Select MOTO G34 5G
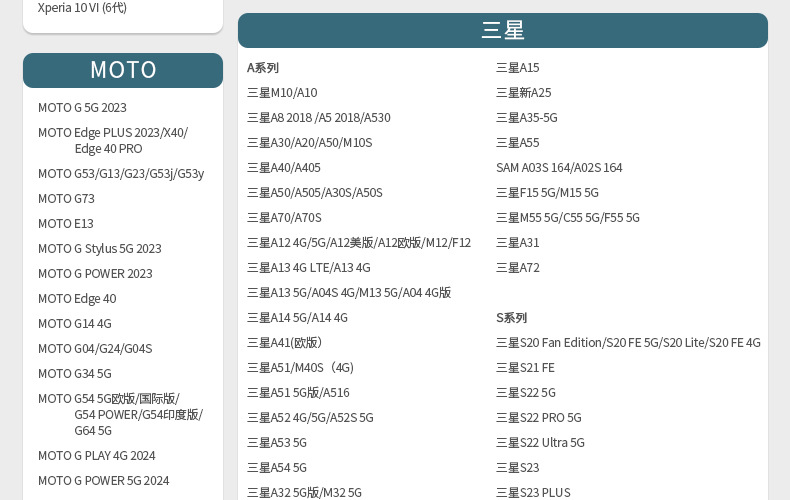The width and height of the screenshot is (790, 500). tap(75, 374)
